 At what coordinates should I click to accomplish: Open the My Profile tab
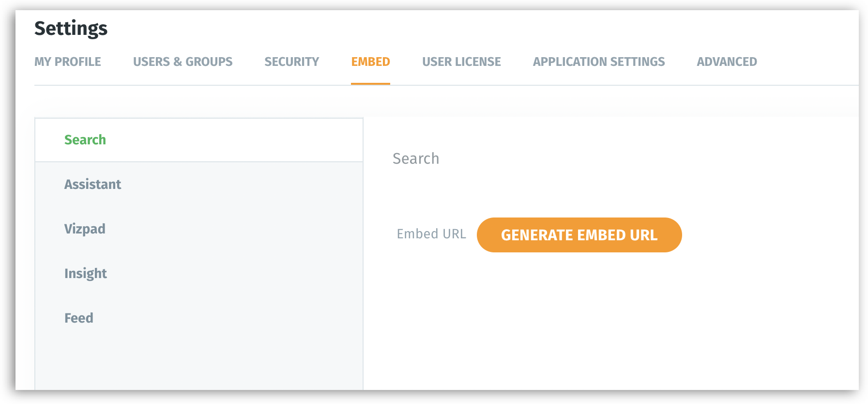click(x=67, y=62)
